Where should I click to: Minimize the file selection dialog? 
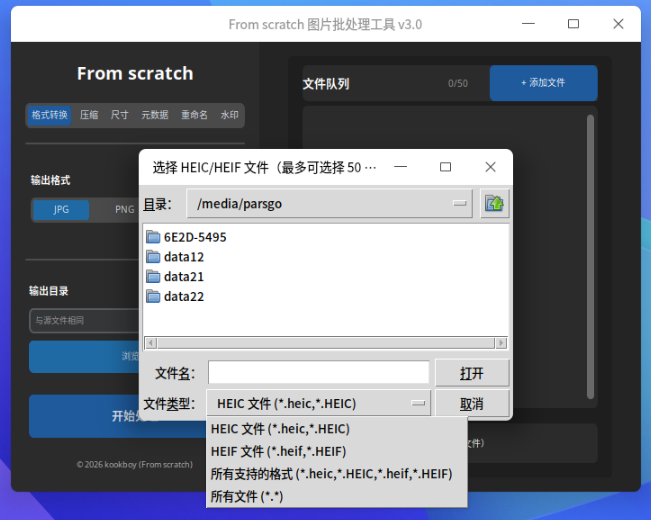401,167
